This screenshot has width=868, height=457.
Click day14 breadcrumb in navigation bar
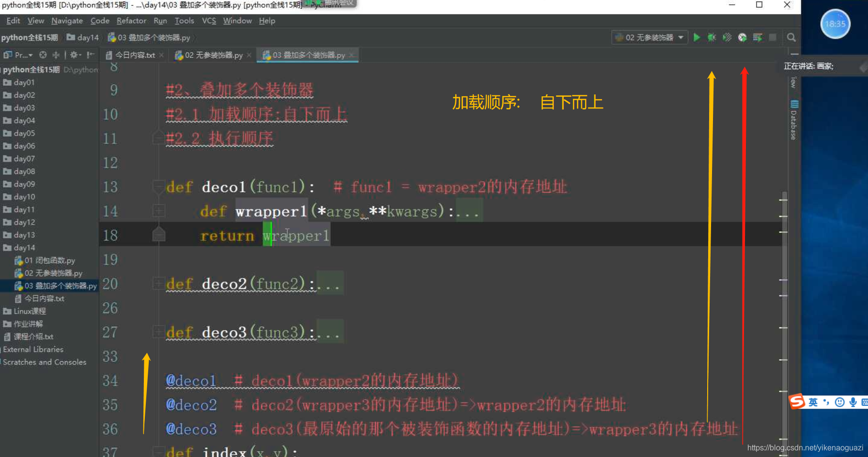tap(83, 37)
